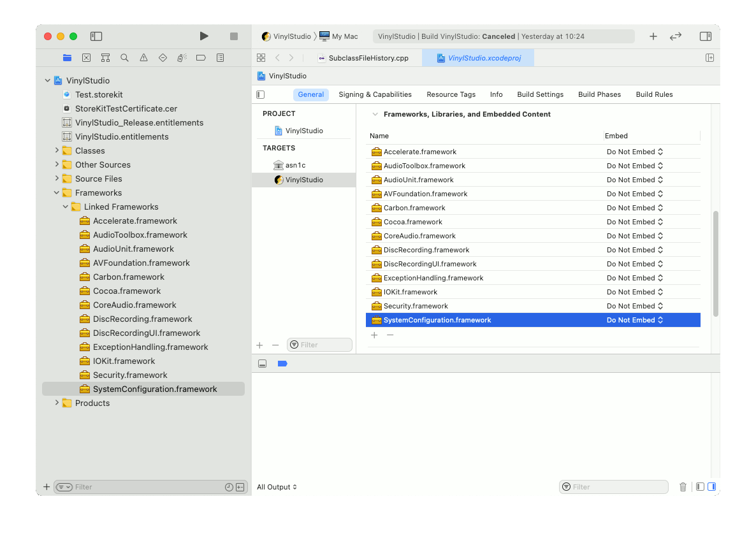Open Resource Tags tab

(x=451, y=94)
